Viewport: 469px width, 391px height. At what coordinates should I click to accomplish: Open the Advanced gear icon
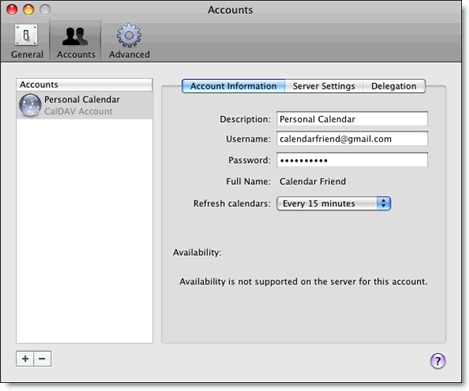tap(129, 35)
